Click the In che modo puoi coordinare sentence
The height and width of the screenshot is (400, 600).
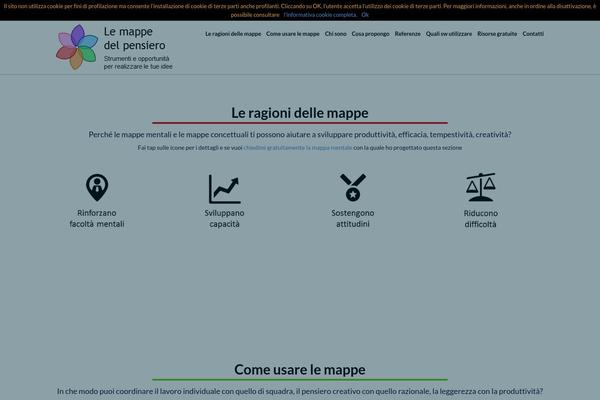(x=300, y=391)
